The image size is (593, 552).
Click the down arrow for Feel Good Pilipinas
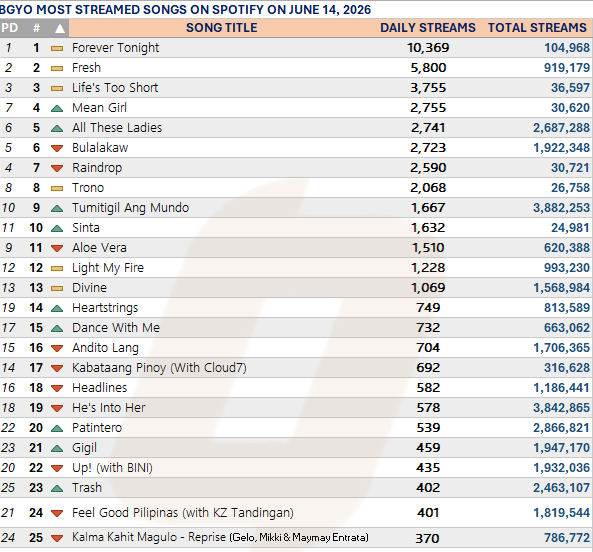[57, 513]
